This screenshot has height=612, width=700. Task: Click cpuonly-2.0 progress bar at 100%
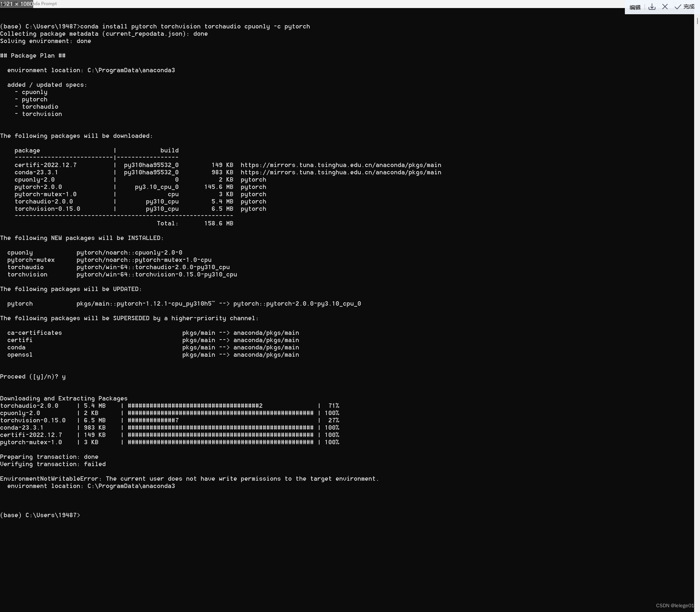coord(221,413)
